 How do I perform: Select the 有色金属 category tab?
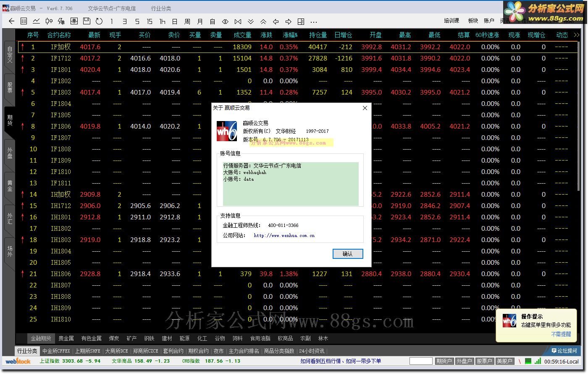(x=91, y=338)
